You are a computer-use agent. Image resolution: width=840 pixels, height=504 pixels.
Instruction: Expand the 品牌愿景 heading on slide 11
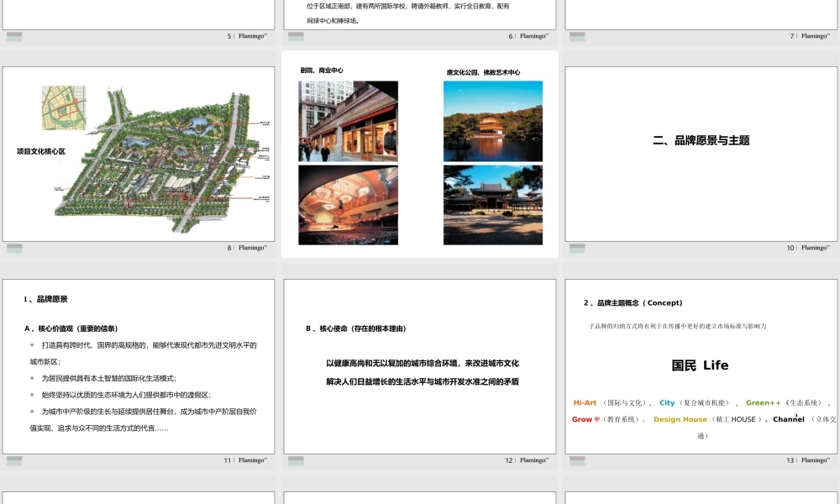(x=45, y=299)
